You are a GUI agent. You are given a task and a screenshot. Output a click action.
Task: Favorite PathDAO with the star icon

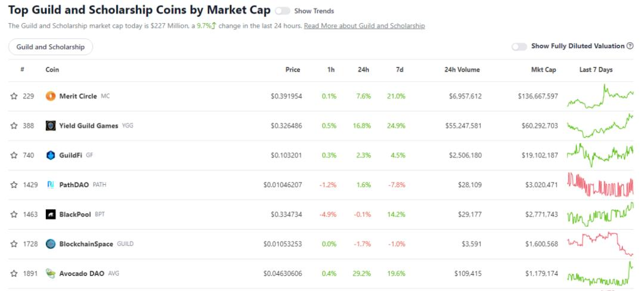(14, 185)
